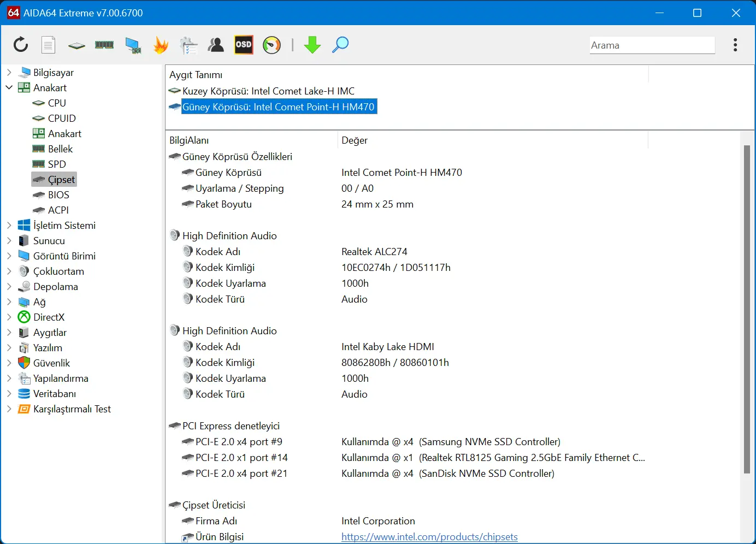This screenshot has height=544, width=756.
Task: Click the magnifier search icon
Action: (x=340, y=45)
